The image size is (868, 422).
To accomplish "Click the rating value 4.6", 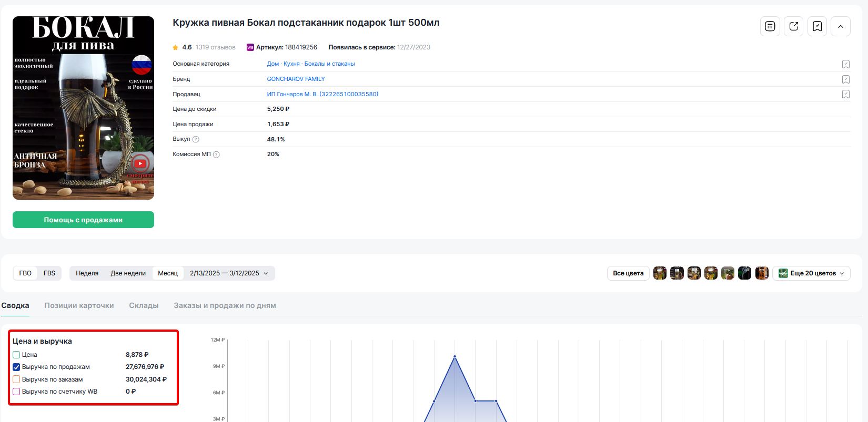I will tap(187, 47).
